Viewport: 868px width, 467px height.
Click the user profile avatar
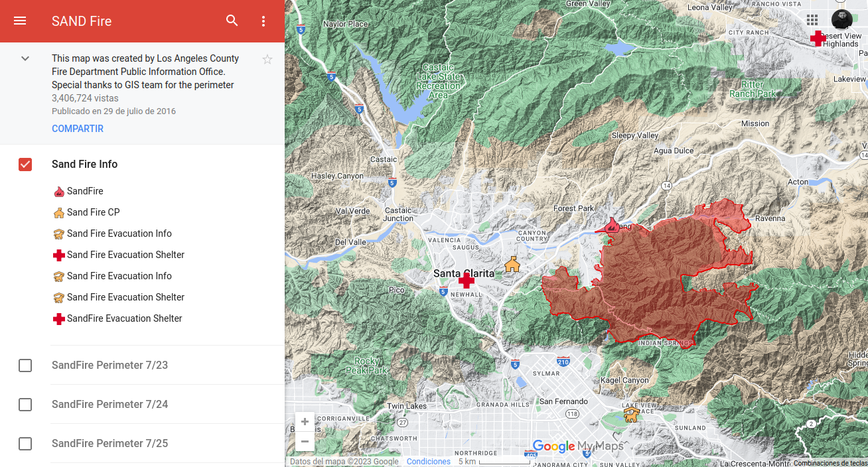[841, 20]
